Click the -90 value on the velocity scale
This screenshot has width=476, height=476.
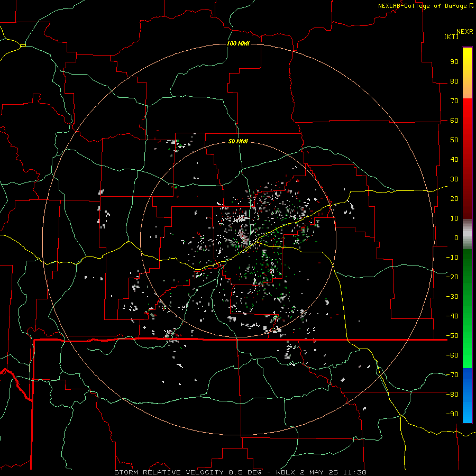(x=452, y=414)
